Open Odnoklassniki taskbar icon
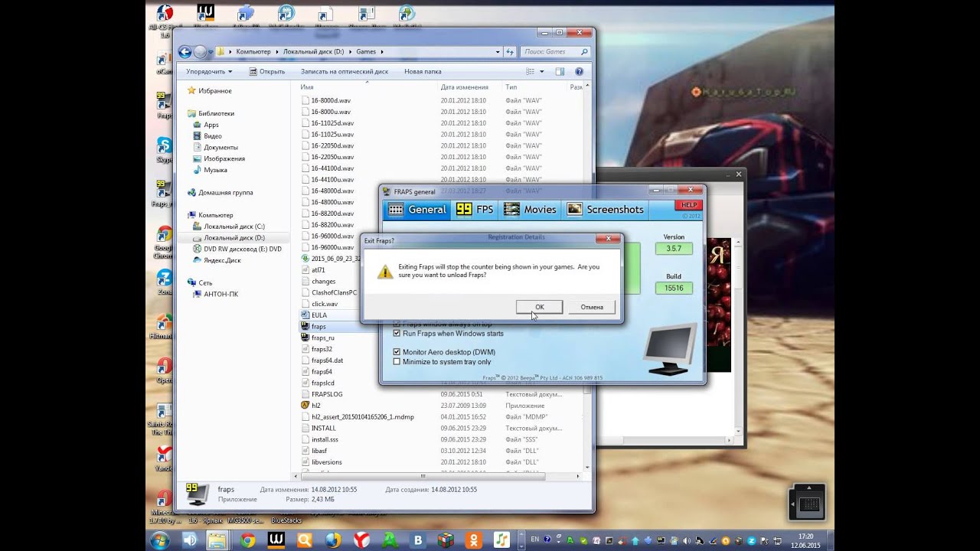Screen dimensions: 980x551 point(474,540)
